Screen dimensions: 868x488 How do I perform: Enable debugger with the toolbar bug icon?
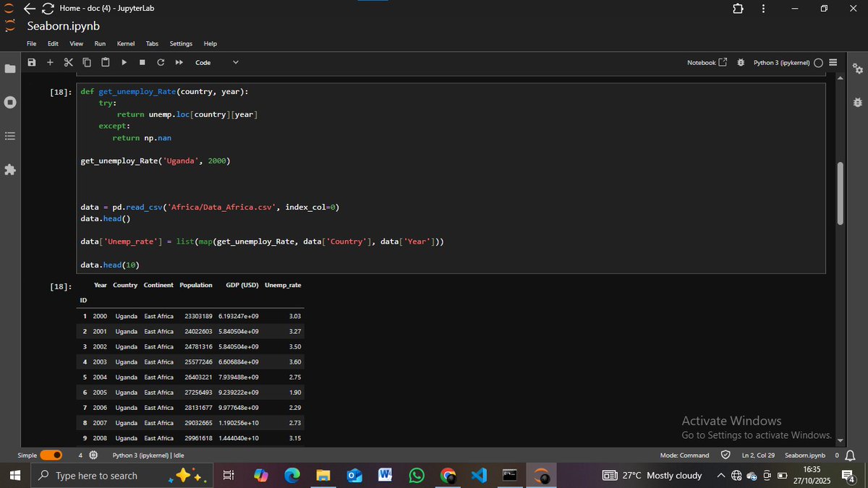[741, 62]
